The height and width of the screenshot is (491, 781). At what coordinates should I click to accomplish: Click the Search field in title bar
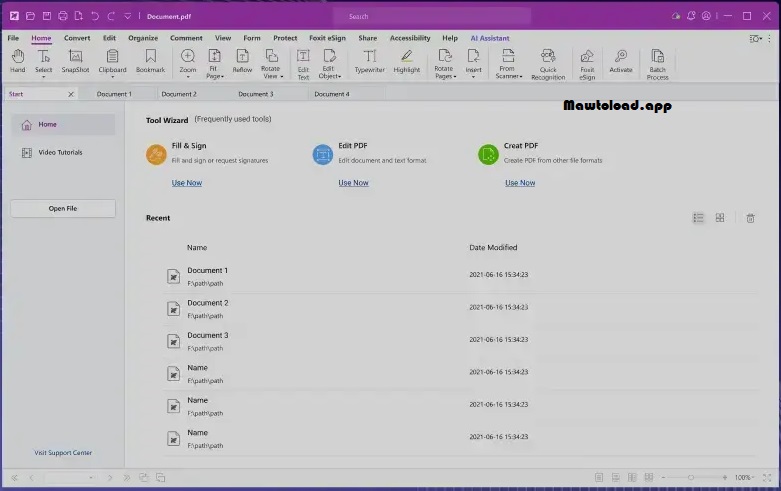tap(432, 16)
